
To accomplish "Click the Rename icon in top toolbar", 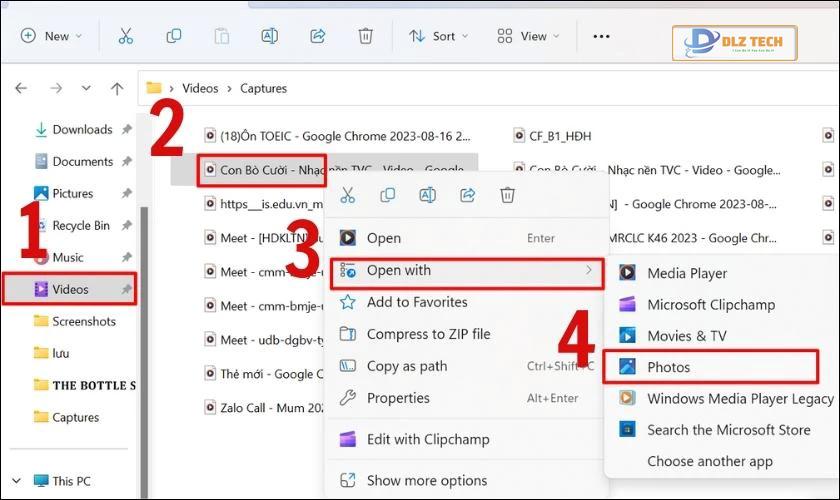I will point(269,36).
